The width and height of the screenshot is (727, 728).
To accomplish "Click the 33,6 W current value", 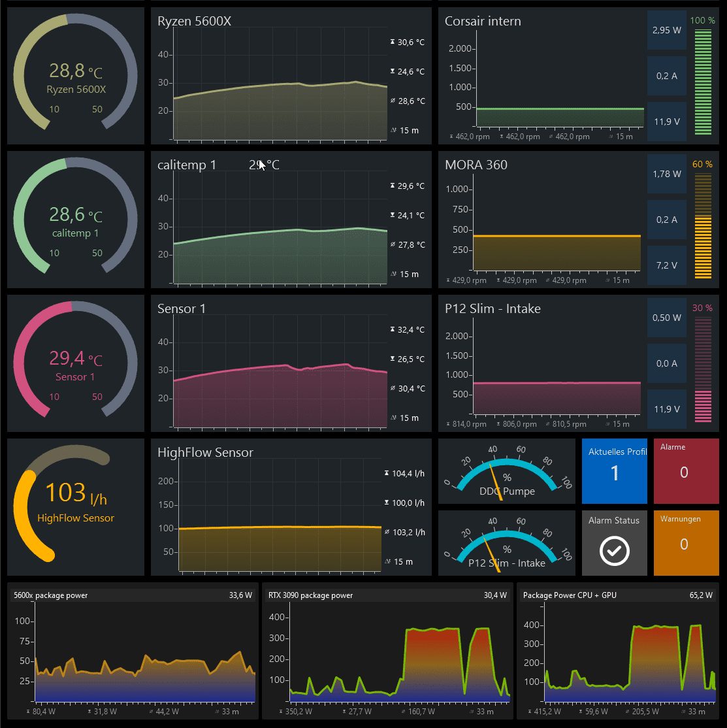I will (240, 595).
